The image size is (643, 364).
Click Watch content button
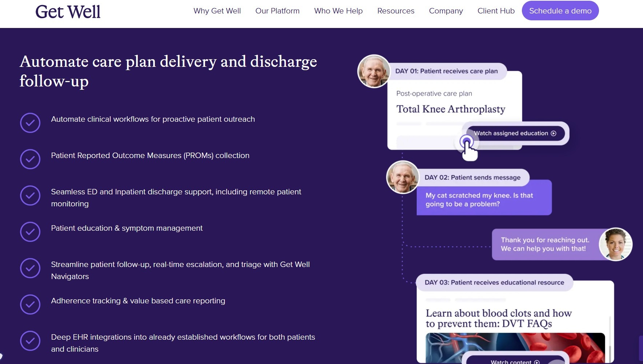(x=515, y=360)
